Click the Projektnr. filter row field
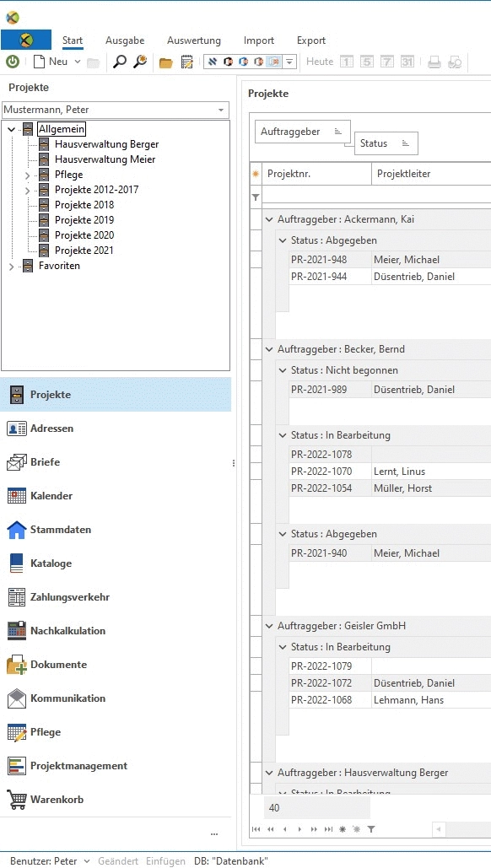The width and height of the screenshot is (491, 868). pyautogui.click(x=316, y=196)
